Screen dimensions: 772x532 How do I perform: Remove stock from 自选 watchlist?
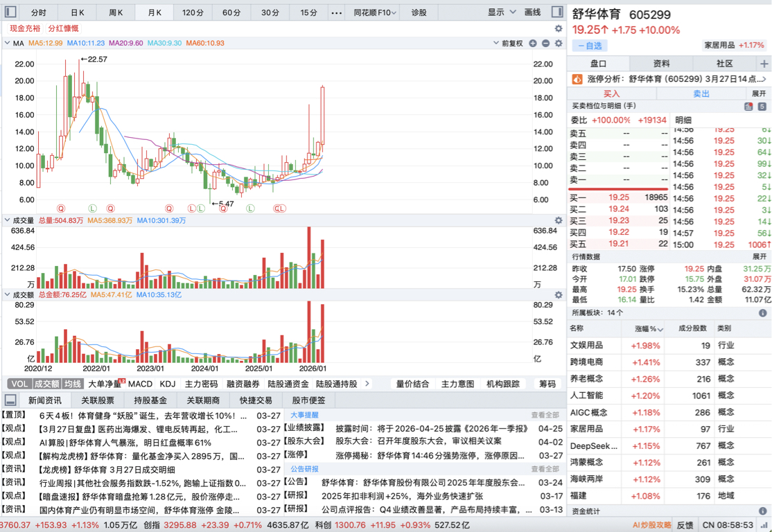click(x=590, y=46)
